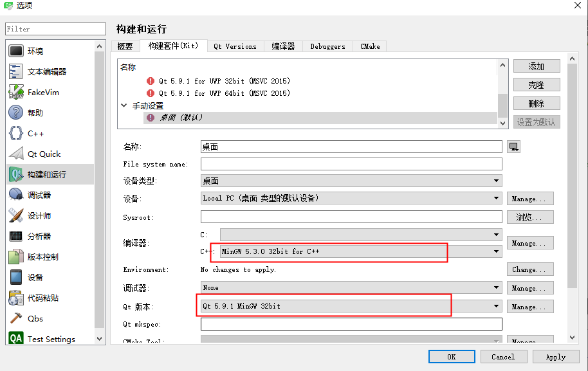Click the kit list scroll-up arrow
This screenshot has width=588, height=371.
coord(503,65)
